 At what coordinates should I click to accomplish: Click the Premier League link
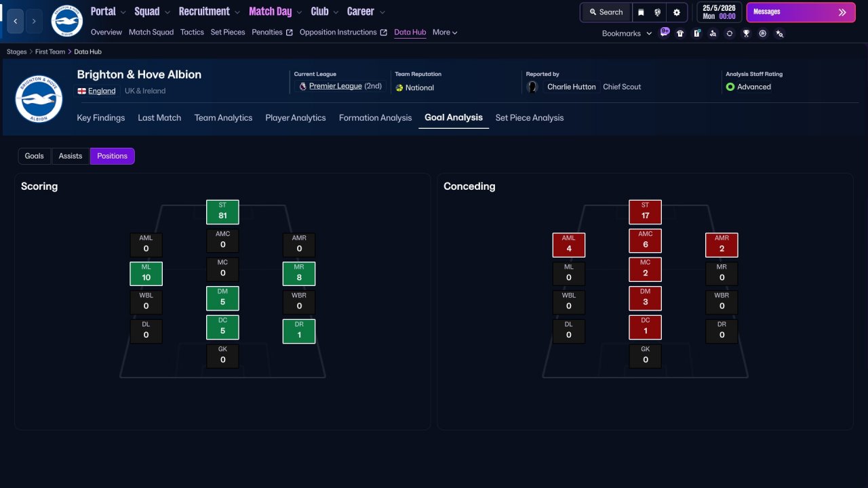[x=336, y=86]
